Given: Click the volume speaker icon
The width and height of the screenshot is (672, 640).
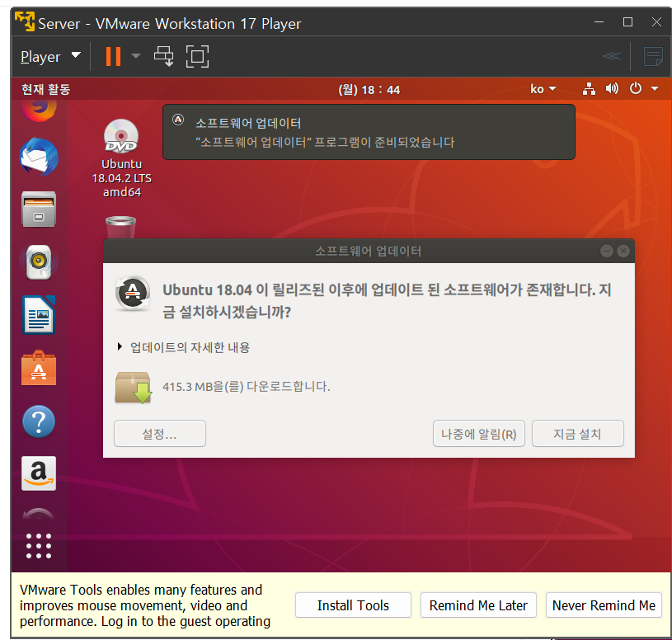Looking at the screenshot, I should (x=612, y=89).
